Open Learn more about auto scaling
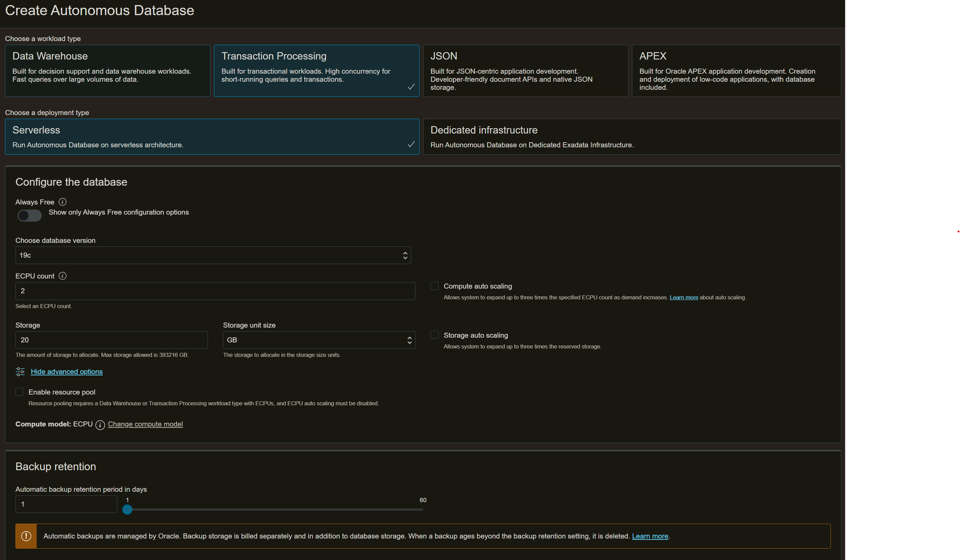Viewport: 960px width, 560px height. [684, 297]
